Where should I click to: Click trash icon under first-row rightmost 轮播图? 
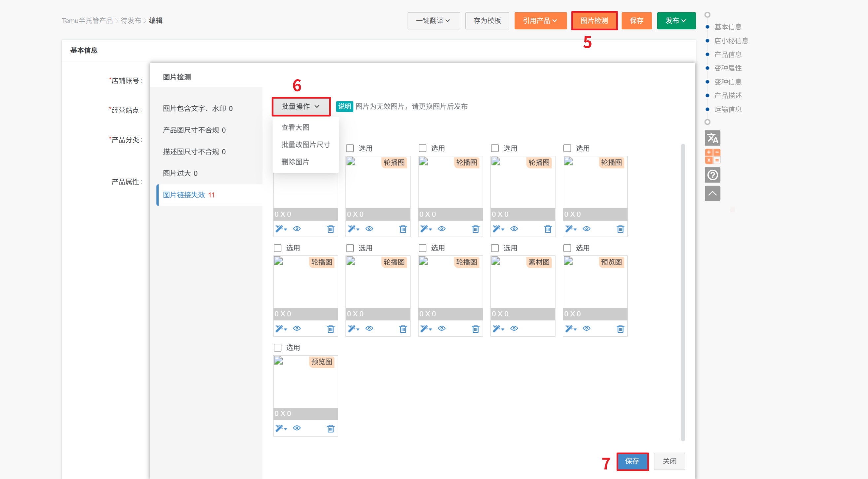[620, 229]
